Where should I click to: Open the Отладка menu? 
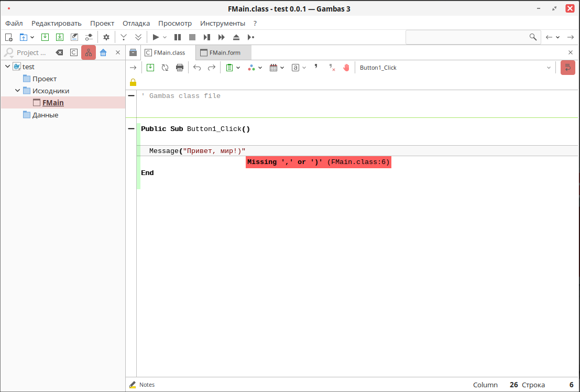coord(136,23)
